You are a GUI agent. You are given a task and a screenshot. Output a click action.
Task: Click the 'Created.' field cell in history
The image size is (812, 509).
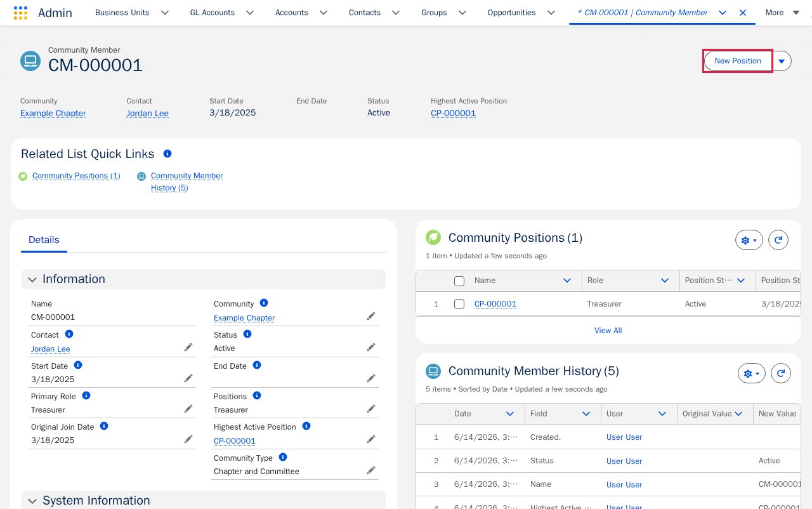coord(546,437)
